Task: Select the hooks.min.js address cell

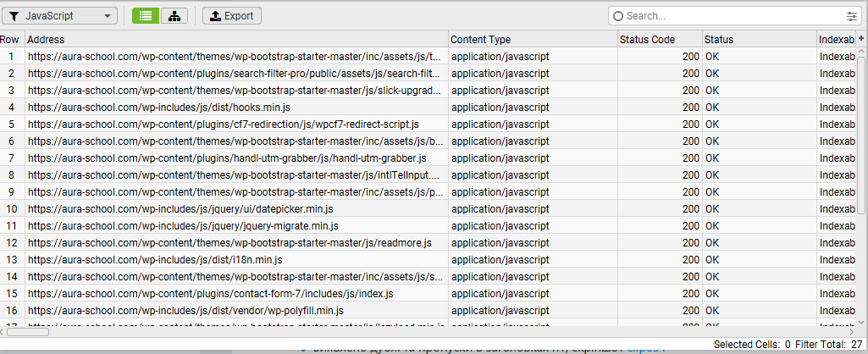Action: point(236,107)
